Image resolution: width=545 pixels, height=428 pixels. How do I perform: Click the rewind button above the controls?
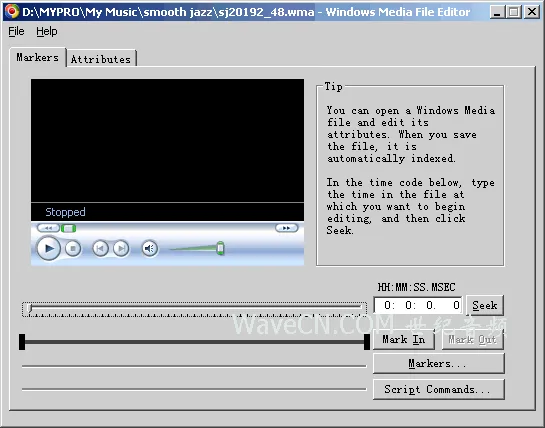click(48, 228)
